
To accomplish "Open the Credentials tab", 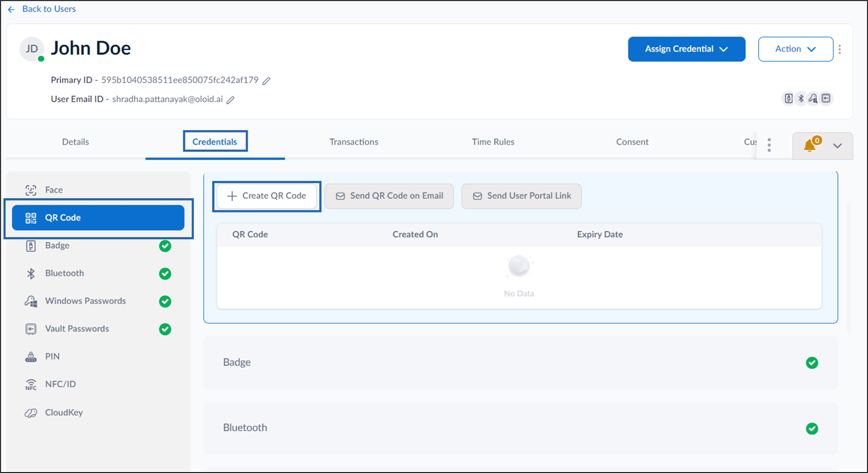I will coord(215,142).
